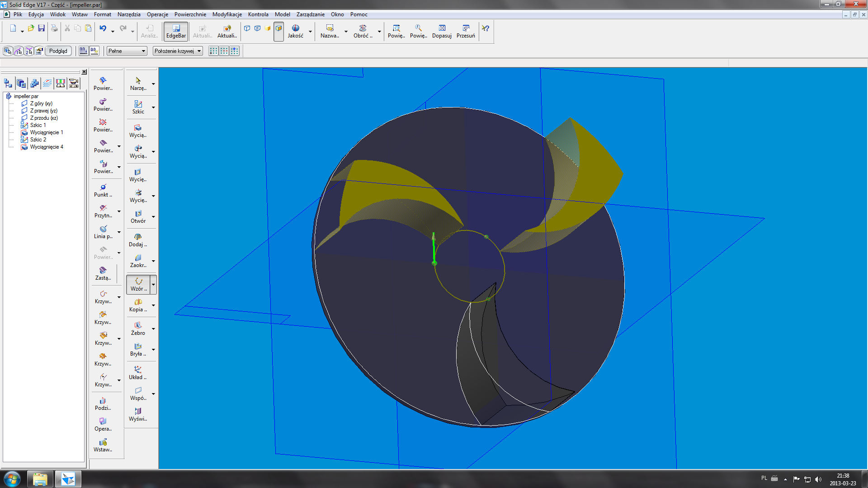The width and height of the screenshot is (868, 488).
Task: Click the Podgląd preview button
Action: click(x=58, y=51)
